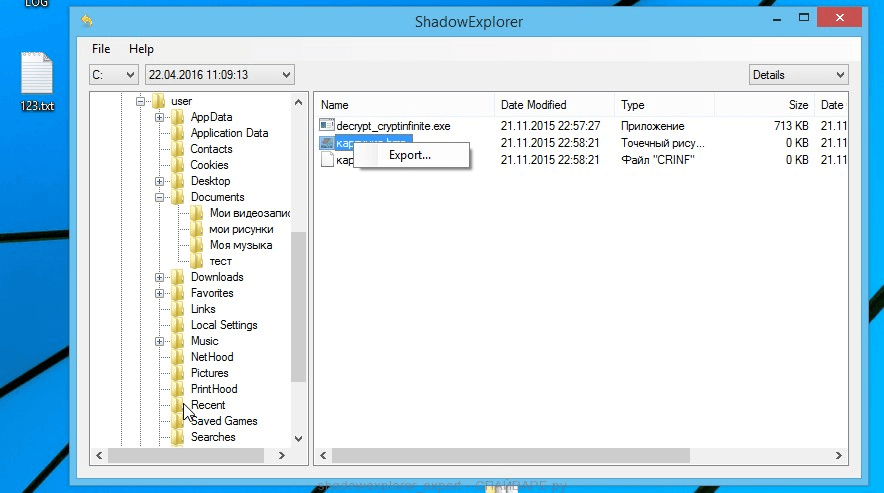Select the Saved Games folder
Image resolution: width=884 pixels, height=493 pixels.
(x=224, y=421)
